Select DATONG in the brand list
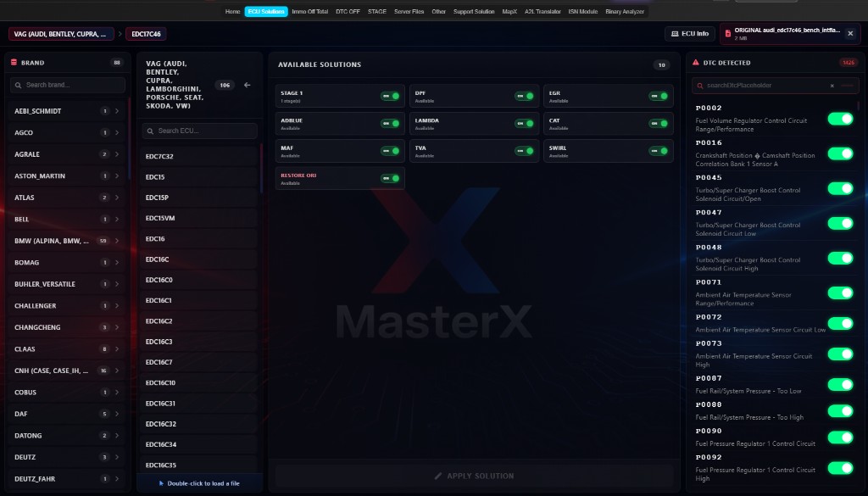This screenshot has width=868, height=496. click(68, 435)
